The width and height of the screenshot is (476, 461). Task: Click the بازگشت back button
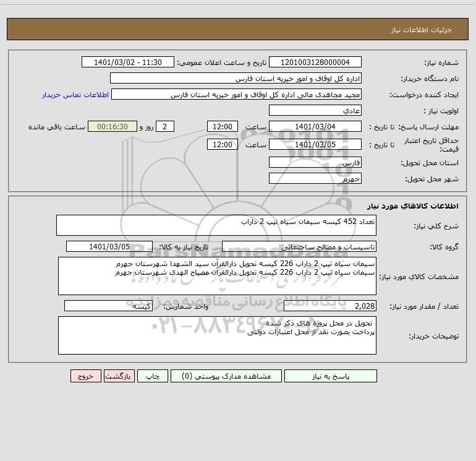click(x=119, y=376)
